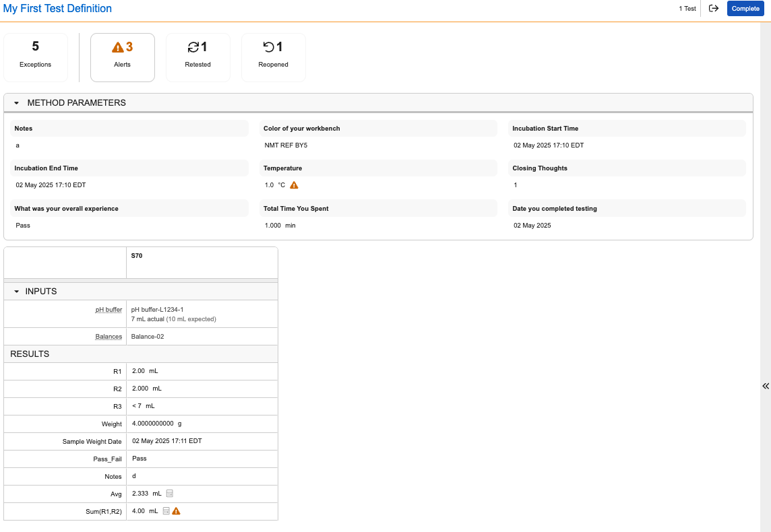Click the Color of your workbench value
The width and height of the screenshot is (771, 532).
(286, 145)
